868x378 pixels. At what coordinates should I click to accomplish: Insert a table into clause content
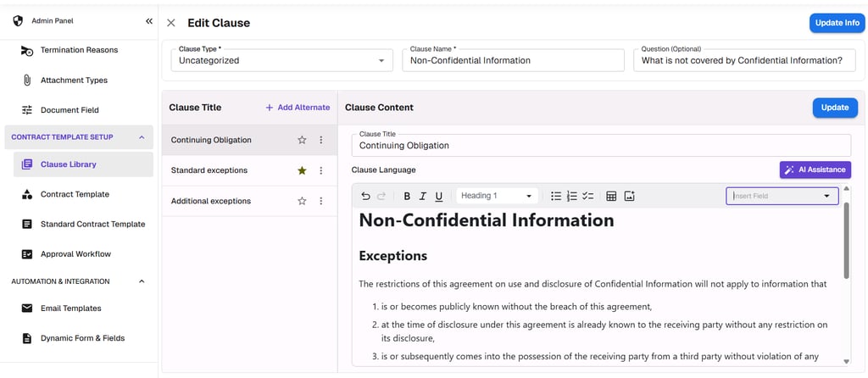pyautogui.click(x=611, y=196)
